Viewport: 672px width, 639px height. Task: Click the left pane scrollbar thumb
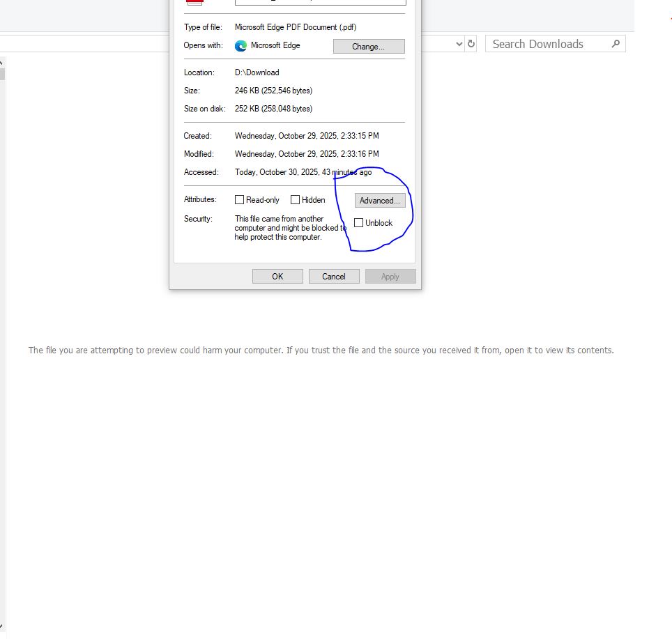[x=2, y=73]
